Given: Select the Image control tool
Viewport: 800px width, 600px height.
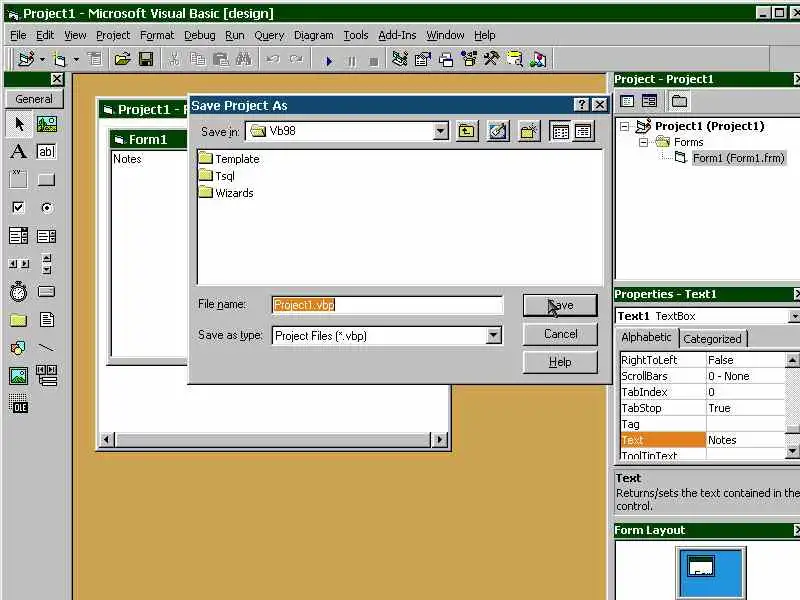Looking at the screenshot, I should tap(19, 376).
